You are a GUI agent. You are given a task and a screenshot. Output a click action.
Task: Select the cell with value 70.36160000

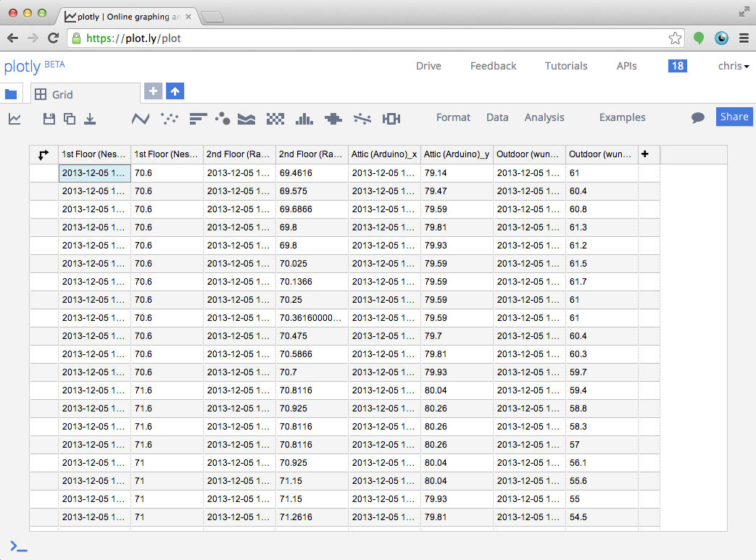312,318
